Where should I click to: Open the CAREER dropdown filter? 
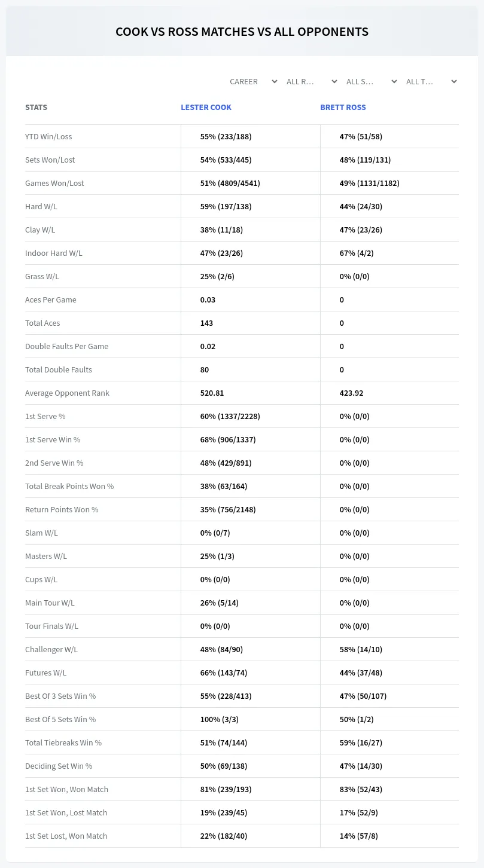253,81
